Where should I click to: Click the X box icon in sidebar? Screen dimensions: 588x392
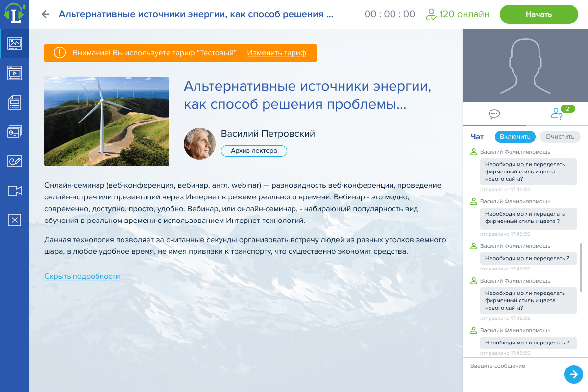click(15, 220)
